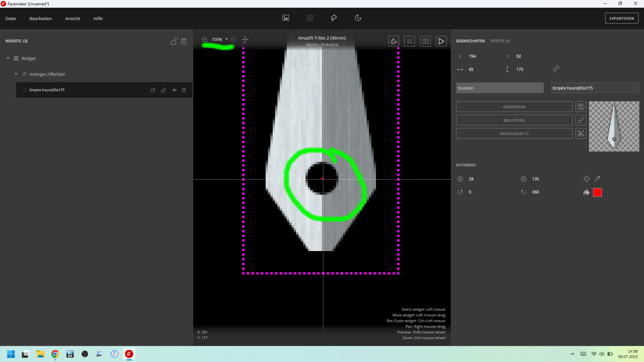The image size is (644, 362).
Task: Click the screenshot camera icon
Action: point(426,41)
